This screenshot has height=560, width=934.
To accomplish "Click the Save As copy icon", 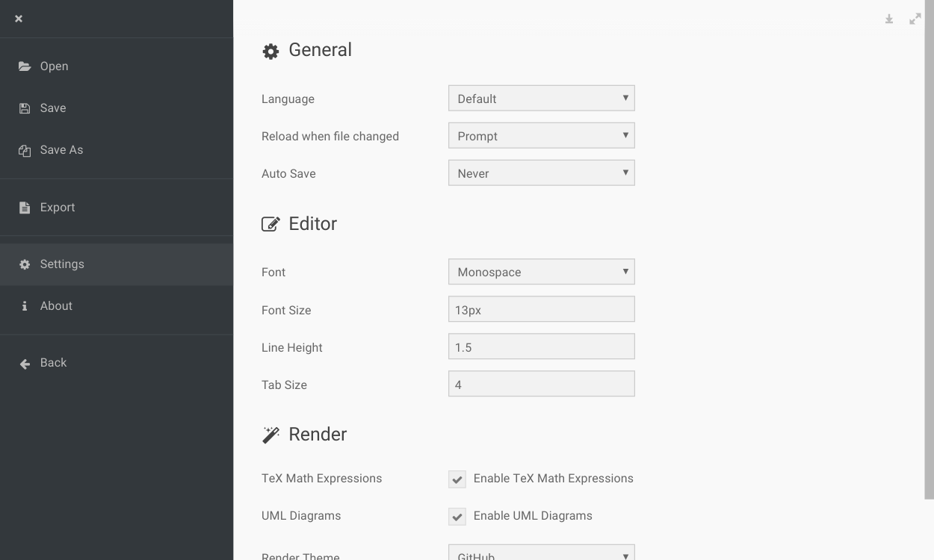I will coord(24,149).
